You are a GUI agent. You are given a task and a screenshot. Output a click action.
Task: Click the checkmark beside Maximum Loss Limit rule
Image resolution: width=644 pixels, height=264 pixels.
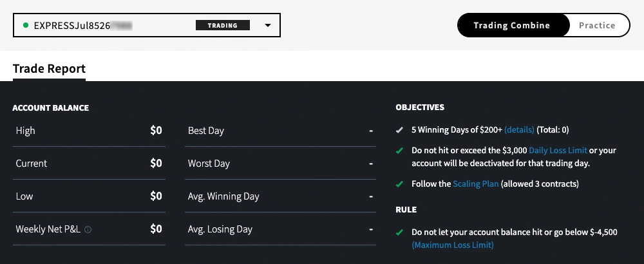pos(399,232)
